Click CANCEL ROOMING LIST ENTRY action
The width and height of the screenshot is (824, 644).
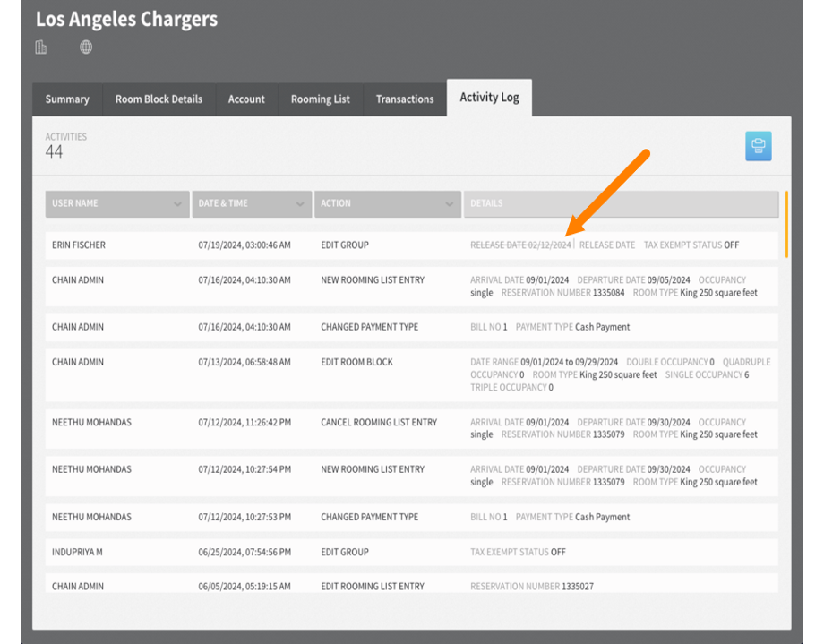pos(379,422)
